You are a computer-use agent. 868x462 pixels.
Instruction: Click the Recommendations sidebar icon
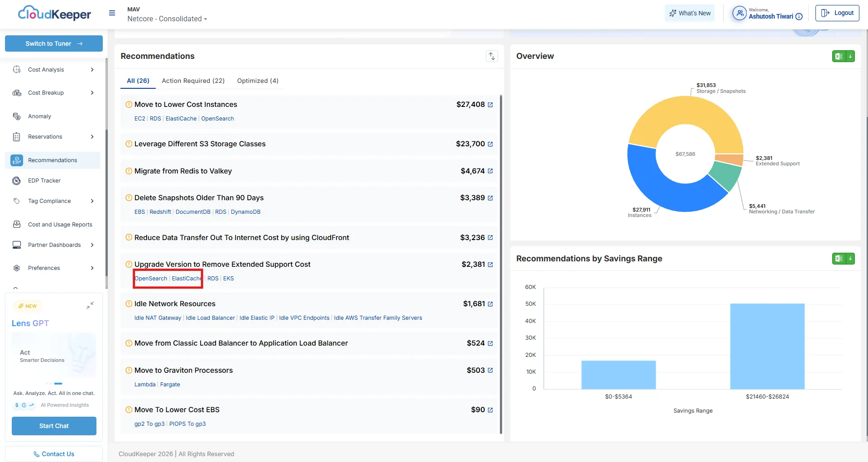tap(17, 160)
